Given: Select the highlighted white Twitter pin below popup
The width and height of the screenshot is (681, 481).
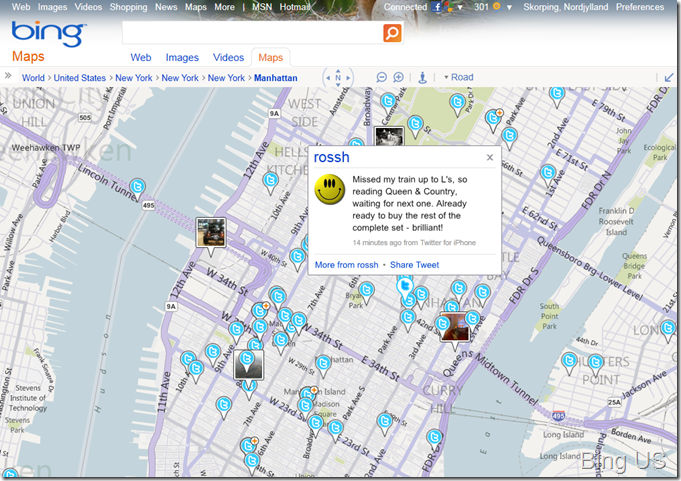Looking at the screenshot, I should point(405,287).
